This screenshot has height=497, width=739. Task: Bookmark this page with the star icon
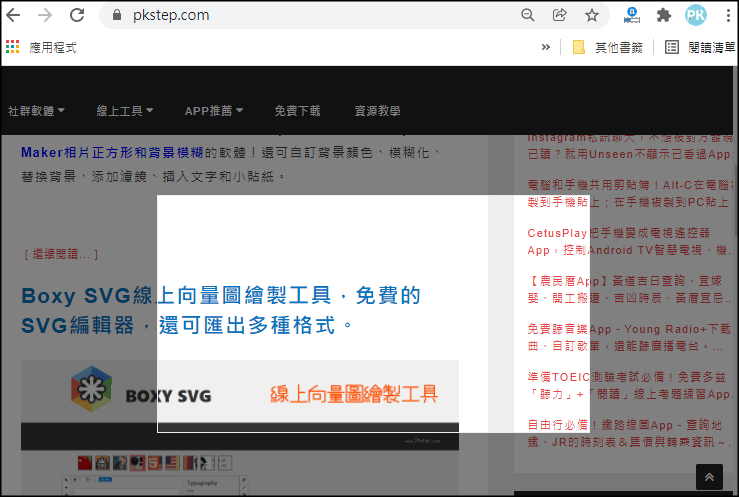[x=592, y=16]
